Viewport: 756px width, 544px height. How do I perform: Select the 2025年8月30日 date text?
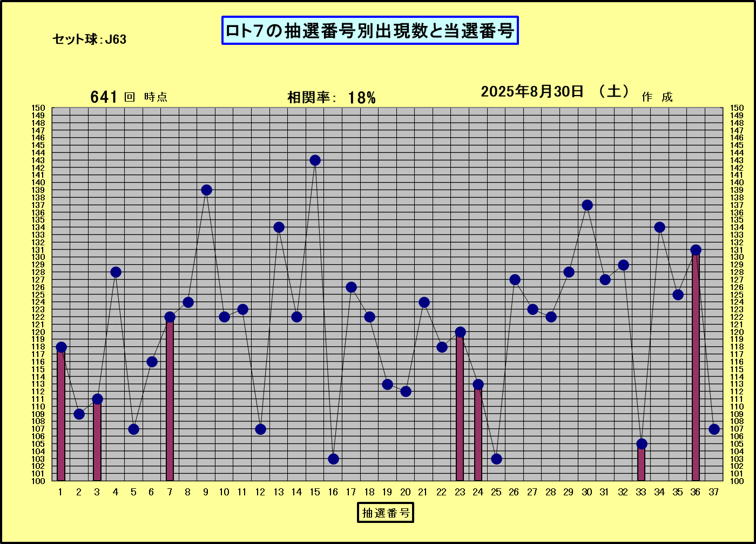click(x=532, y=92)
